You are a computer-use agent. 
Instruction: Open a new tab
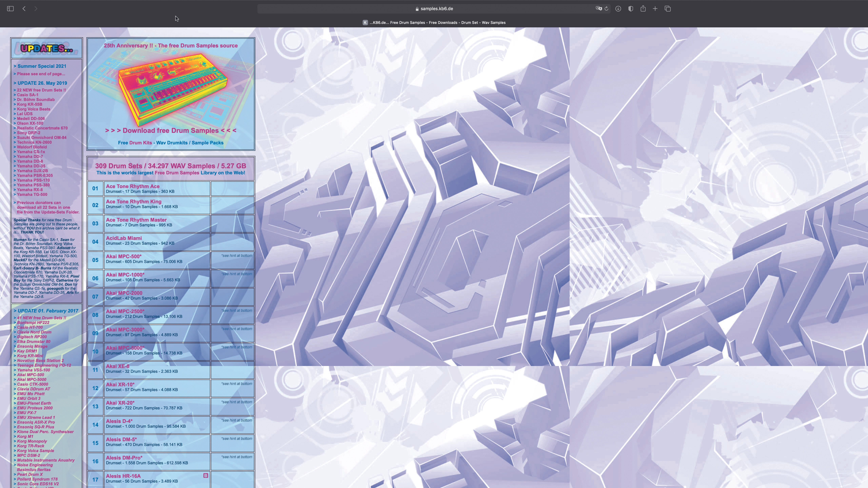click(655, 9)
